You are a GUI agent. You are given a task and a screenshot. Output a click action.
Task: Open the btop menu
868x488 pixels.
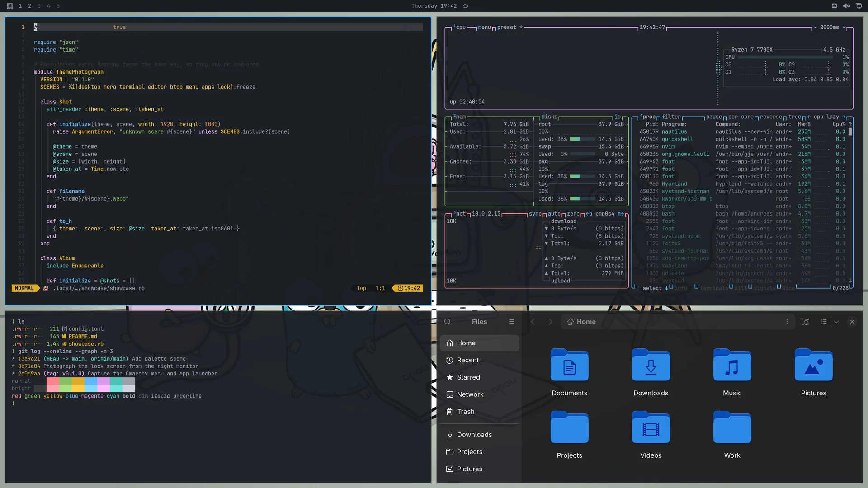485,27
